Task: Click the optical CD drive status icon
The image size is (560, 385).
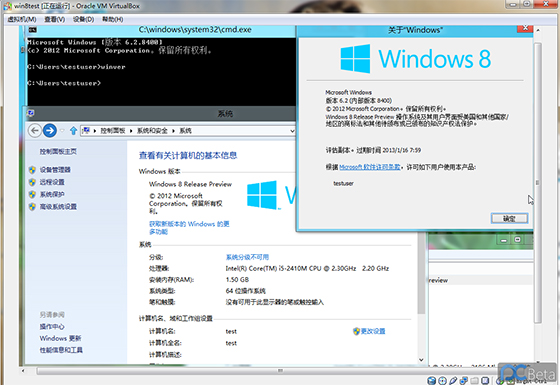Action: coord(442,381)
